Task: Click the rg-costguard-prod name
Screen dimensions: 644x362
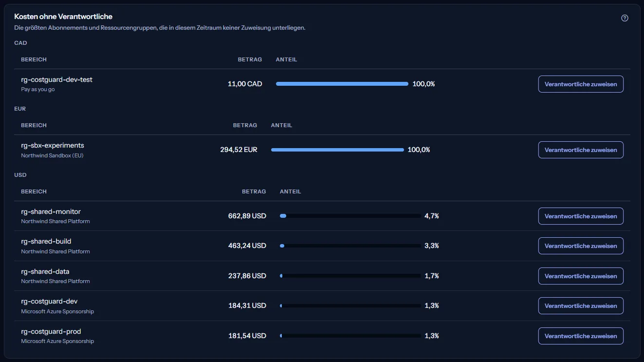Action: click(51, 331)
